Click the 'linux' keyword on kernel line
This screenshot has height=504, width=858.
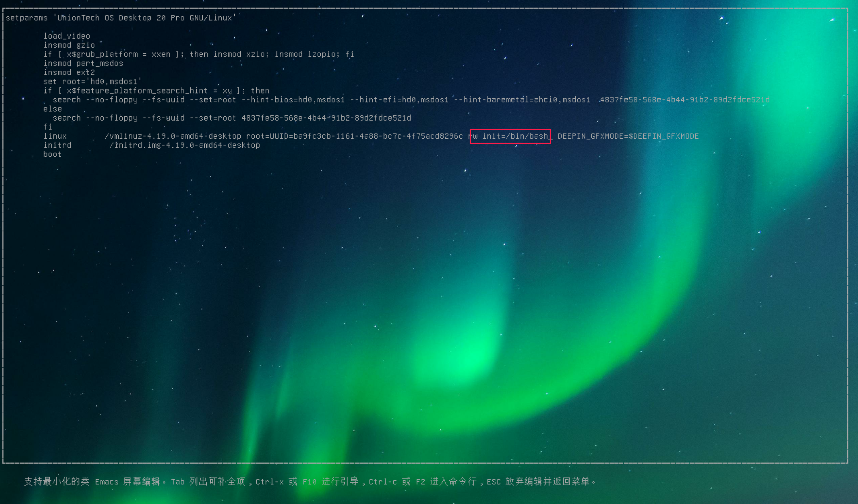pos(55,136)
